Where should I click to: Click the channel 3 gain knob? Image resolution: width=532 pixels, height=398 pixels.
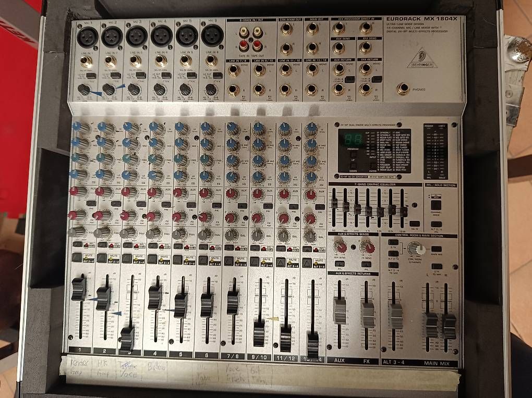(x=134, y=90)
